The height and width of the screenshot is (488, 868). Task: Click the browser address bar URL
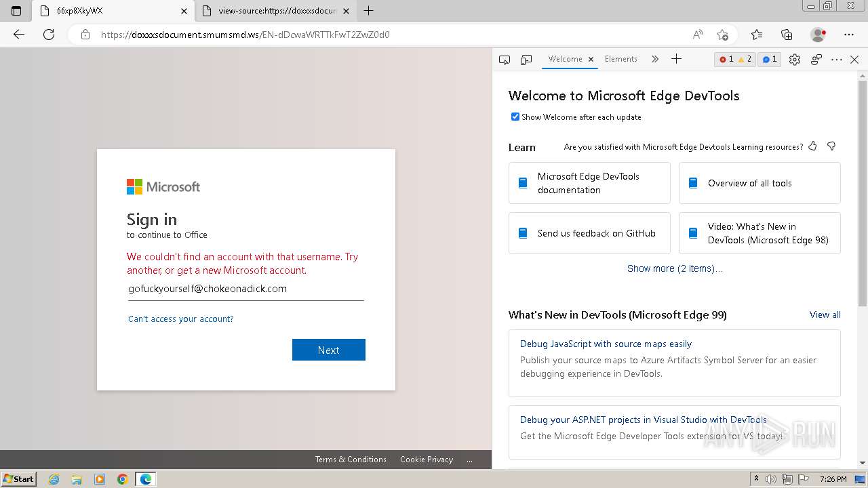(245, 35)
